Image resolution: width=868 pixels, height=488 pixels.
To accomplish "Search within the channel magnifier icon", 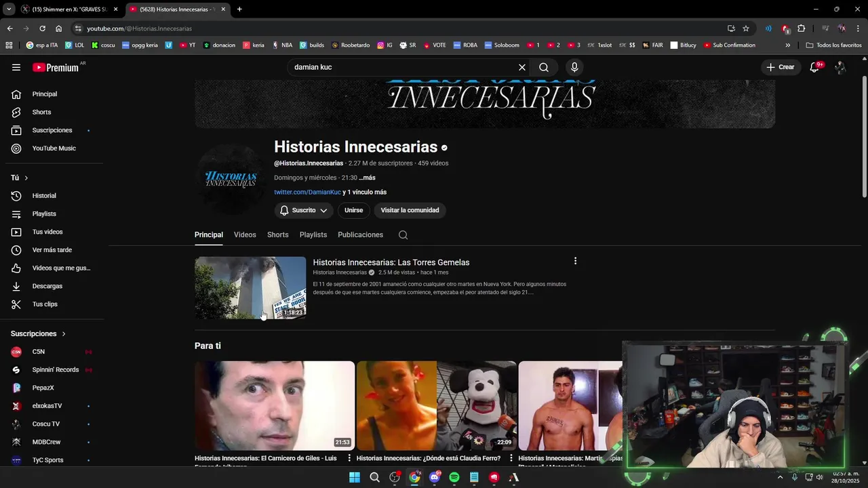I will (403, 235).
